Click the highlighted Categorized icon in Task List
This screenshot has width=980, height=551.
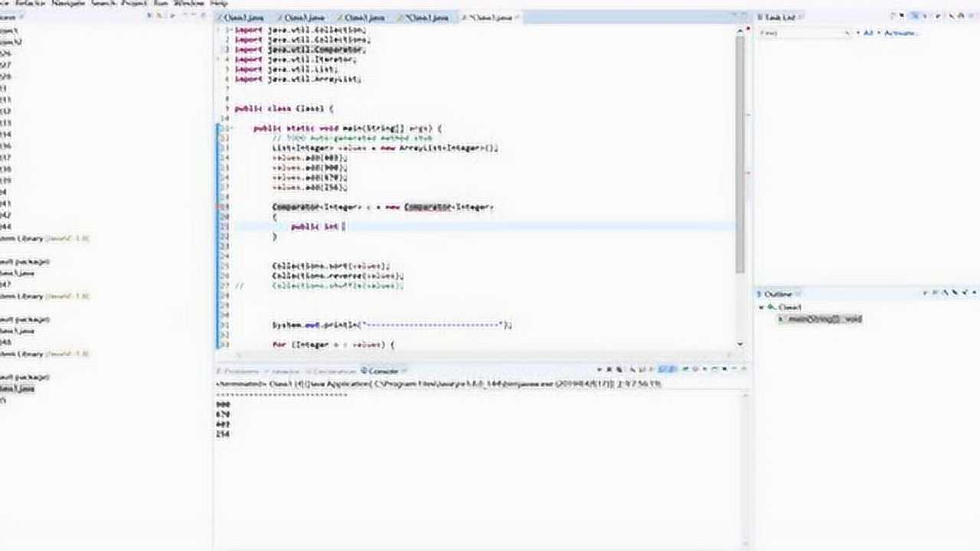coord(914,16)
